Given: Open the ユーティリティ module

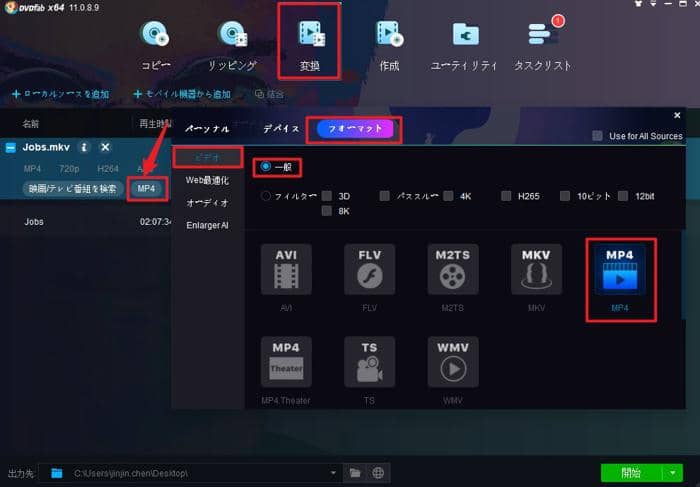Looking at the screenshot, I should tap(464, 45).
